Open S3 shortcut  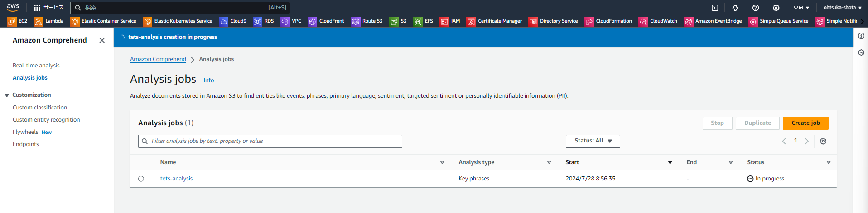point(398,21)
